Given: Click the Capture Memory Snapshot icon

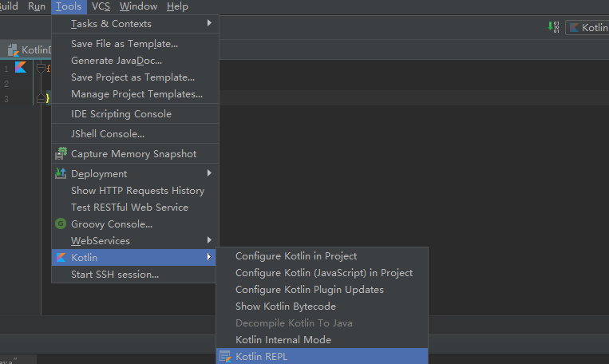Looking at the screenshot, I should point(61,154).
